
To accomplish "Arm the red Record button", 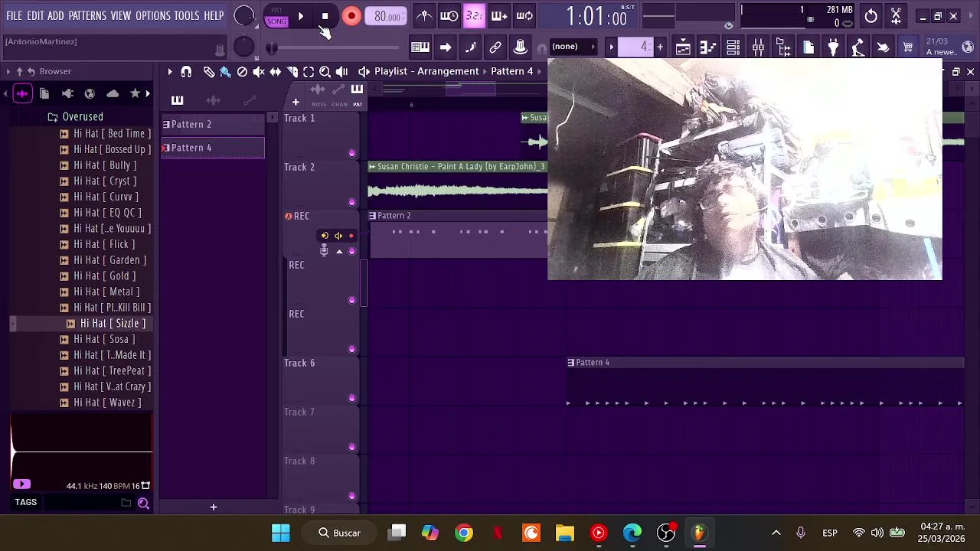I will click(x=351, y=16).
